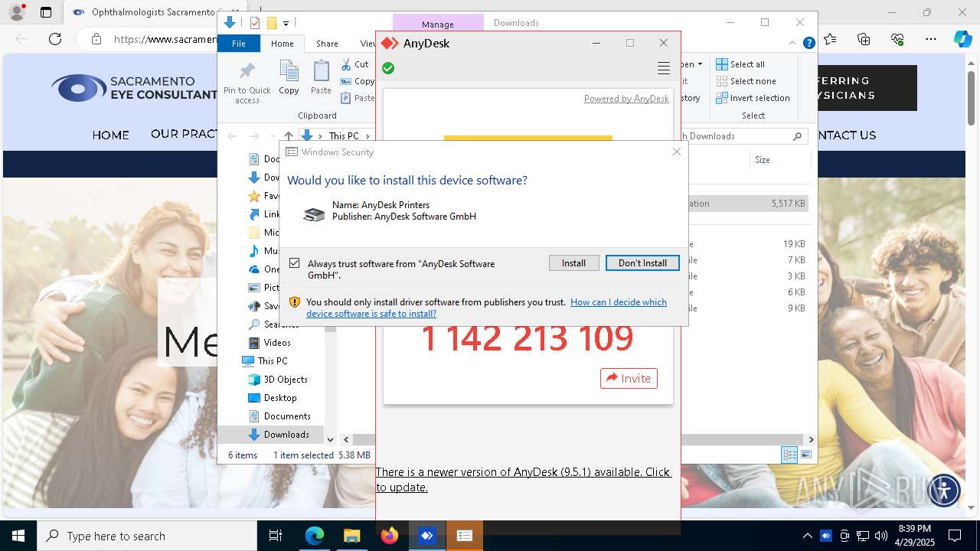Select This PC in the navigation tree
Image resolution: width=980 pixels, height=551 pixels.
[273, 361]
